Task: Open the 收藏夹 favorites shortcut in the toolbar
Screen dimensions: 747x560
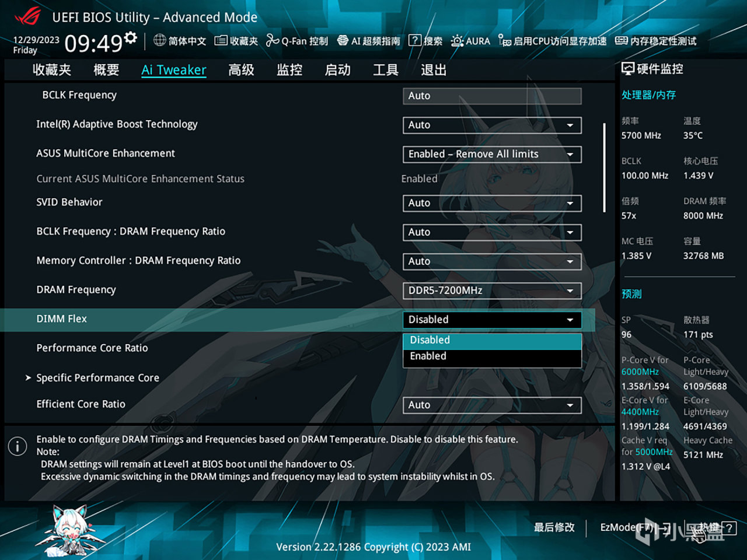Action: 236,40
